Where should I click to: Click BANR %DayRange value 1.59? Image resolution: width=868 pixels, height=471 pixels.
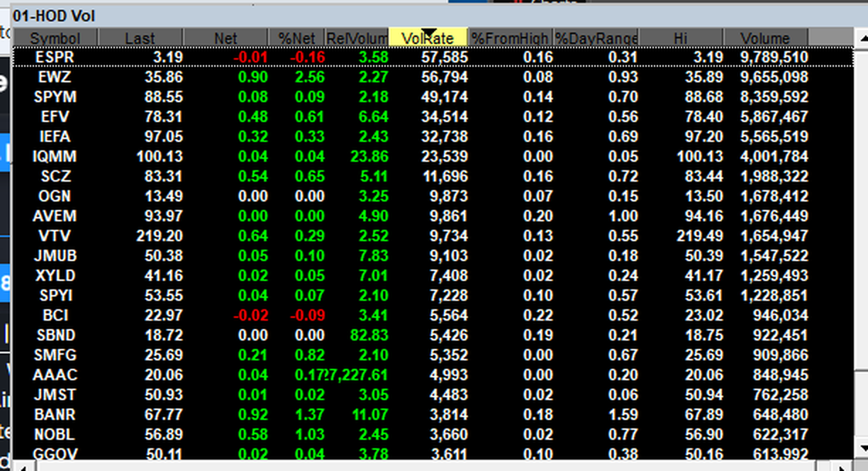coord(624,414)
